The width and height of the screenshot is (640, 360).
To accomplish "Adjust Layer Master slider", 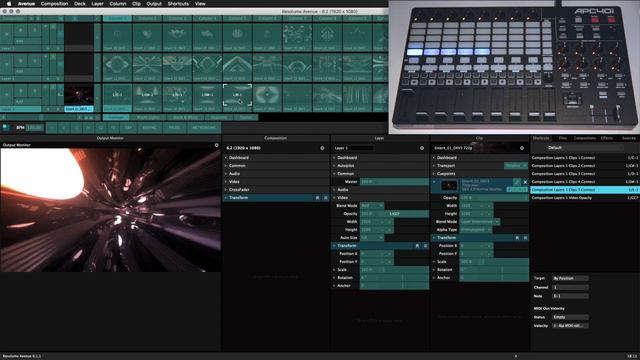I will (394, 182).
